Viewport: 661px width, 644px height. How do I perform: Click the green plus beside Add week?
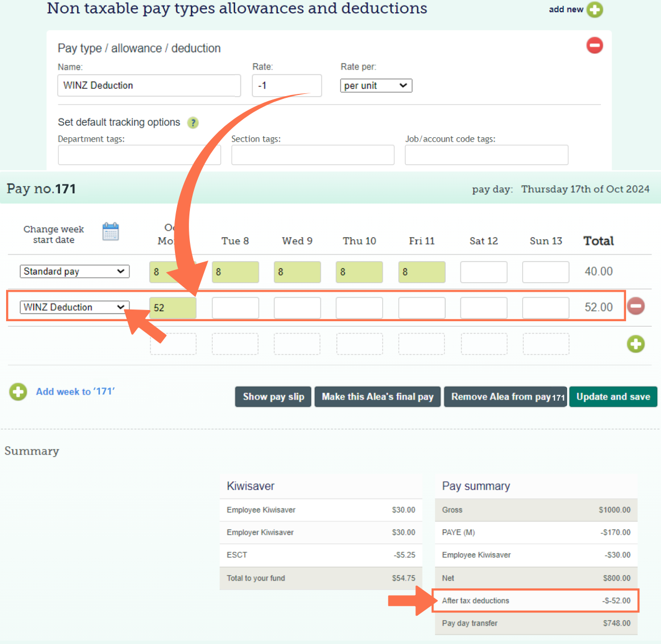click(x=18, y=392)
